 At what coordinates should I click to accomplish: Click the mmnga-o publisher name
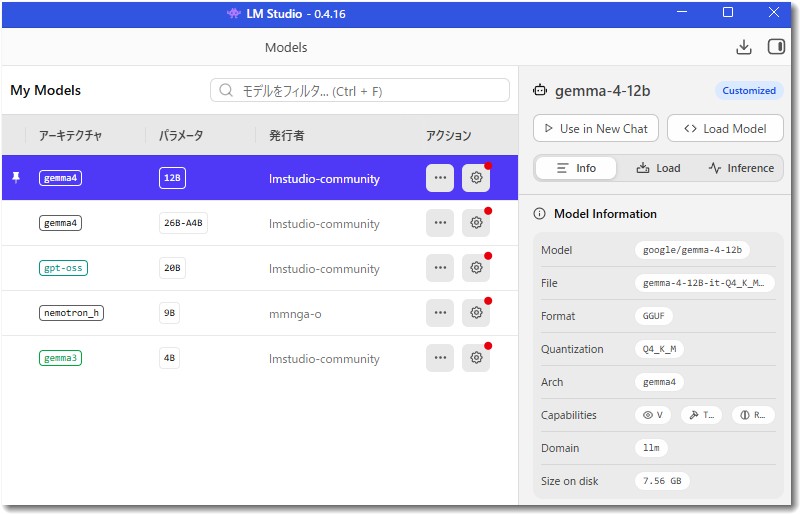pos(295,314)
